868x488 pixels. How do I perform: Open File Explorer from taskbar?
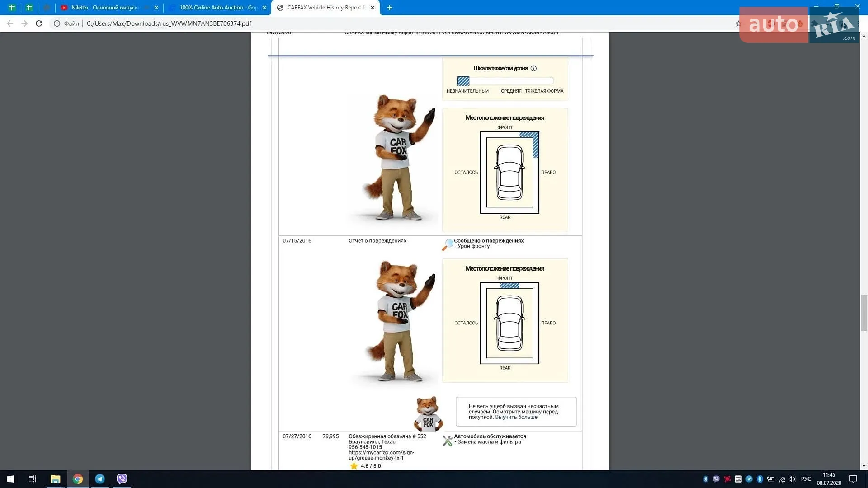point(56,479)
